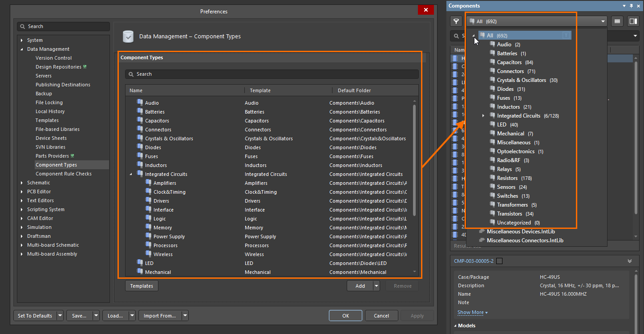This screenshot has height=334, width=644.
Task: Open the Components panel hamburger menu
Action: 617,21
